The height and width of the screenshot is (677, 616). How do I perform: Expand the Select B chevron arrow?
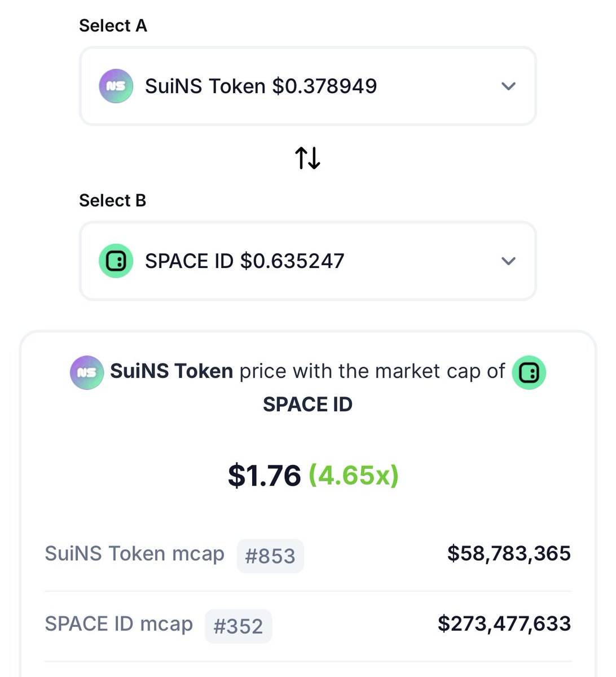click(508, 261)
